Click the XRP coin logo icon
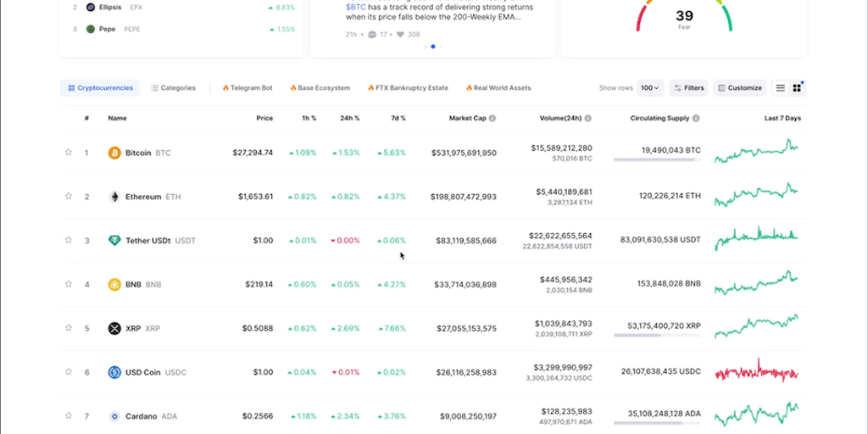 (114, 328)
